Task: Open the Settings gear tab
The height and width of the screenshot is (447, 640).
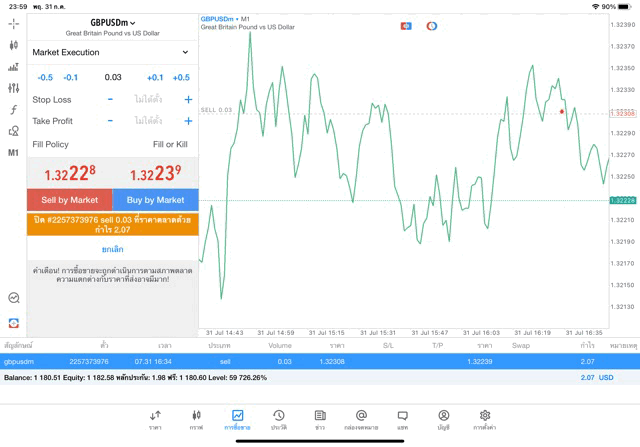Action: point(485,419)
